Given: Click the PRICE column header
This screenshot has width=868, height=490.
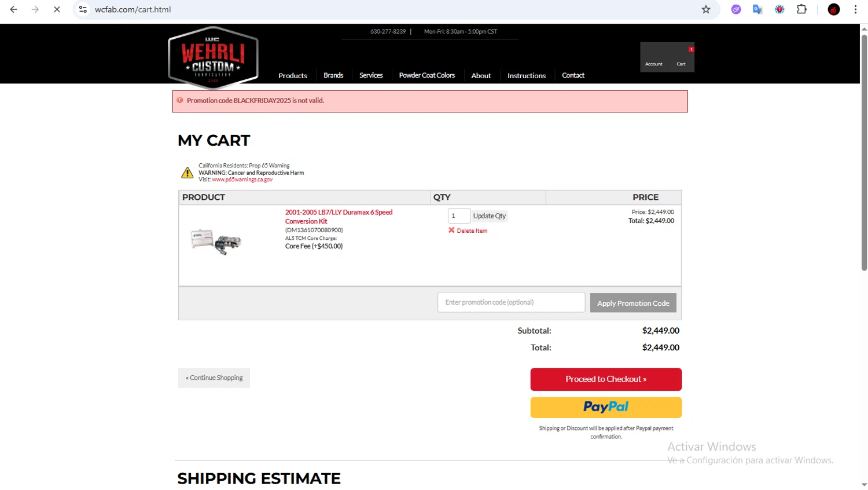Looking at the screenshot, I should pyautogui.click(x=645, y=198).
